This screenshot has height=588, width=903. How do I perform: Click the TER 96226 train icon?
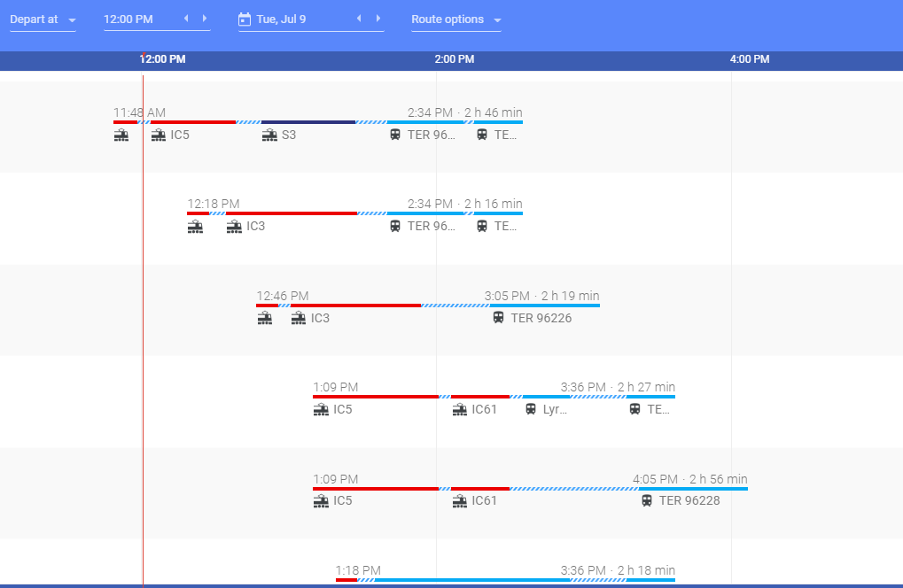pos(499,318)
